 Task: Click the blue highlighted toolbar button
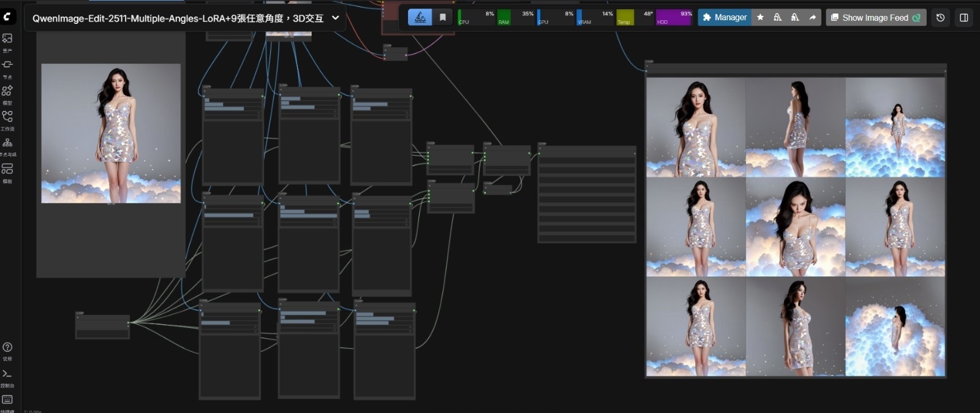pos(420,18)
